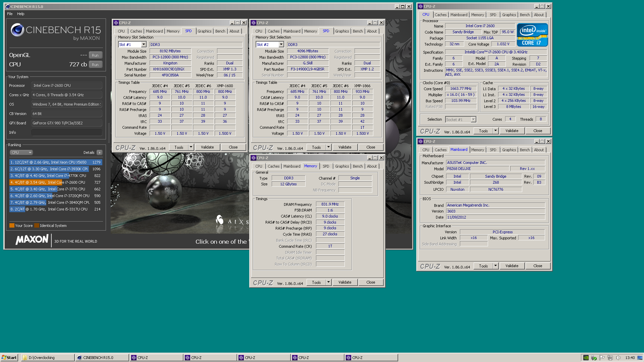Image resolution: width=644 pixels, height=362 pixels.
Task: Switch to Caches tab in processor window
Action: point(440,15)
